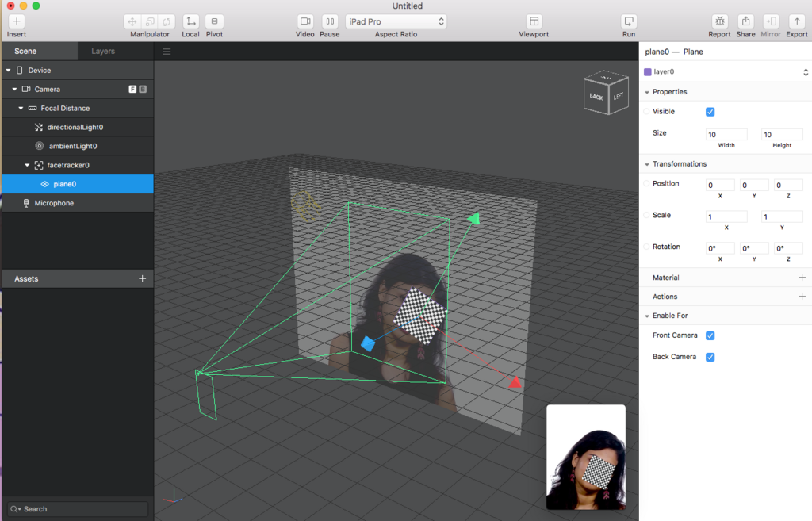Switch to the Scene tab
This screenshot has width=812, height=521.
tap(40, 52)
